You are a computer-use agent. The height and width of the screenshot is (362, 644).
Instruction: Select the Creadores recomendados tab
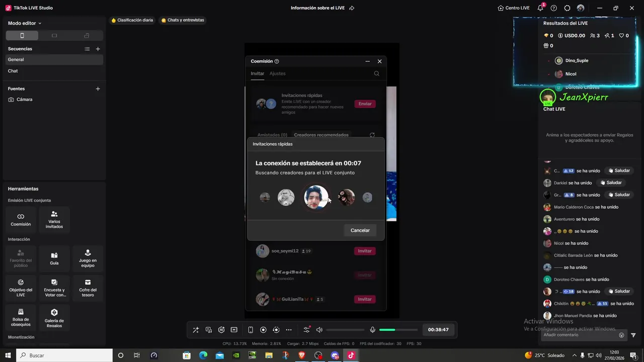321,135
